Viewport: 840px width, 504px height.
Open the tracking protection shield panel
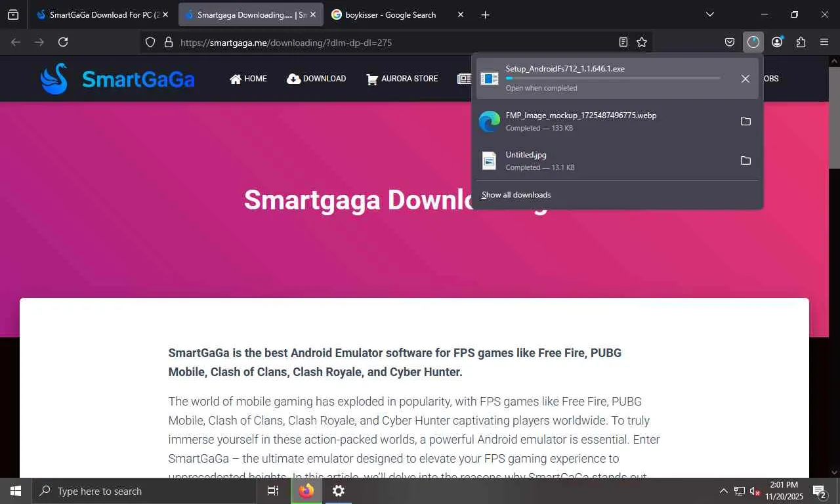tap(150, 42)
